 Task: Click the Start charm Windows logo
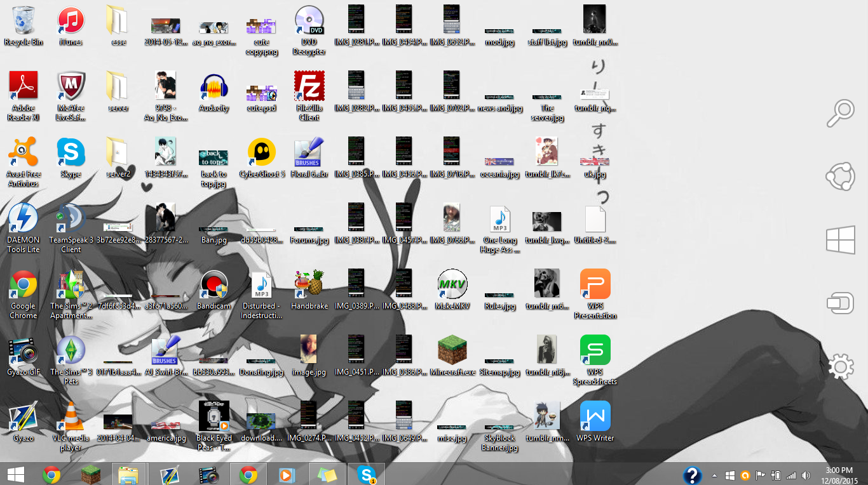pyautogui.click(x=840, y=241)
